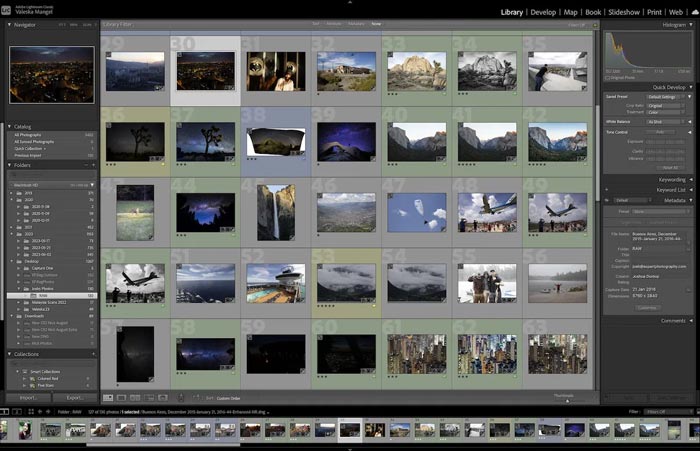Switch to the Develop module

pyautogui.click(x=543, y=12)
